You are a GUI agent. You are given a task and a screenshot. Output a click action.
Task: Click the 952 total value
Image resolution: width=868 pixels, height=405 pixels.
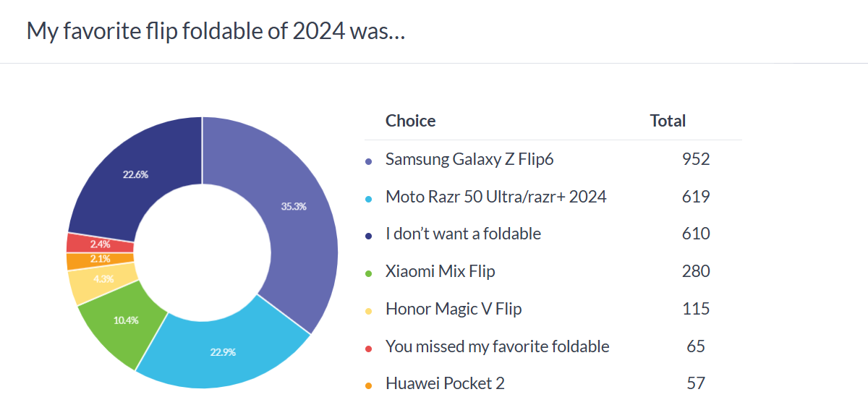coord(696,159)
